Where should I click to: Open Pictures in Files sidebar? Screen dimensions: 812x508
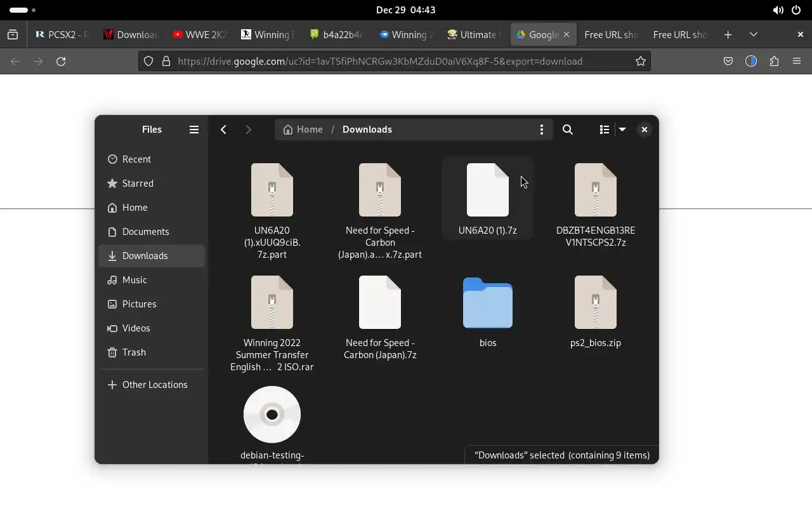[x=152, y=304]
